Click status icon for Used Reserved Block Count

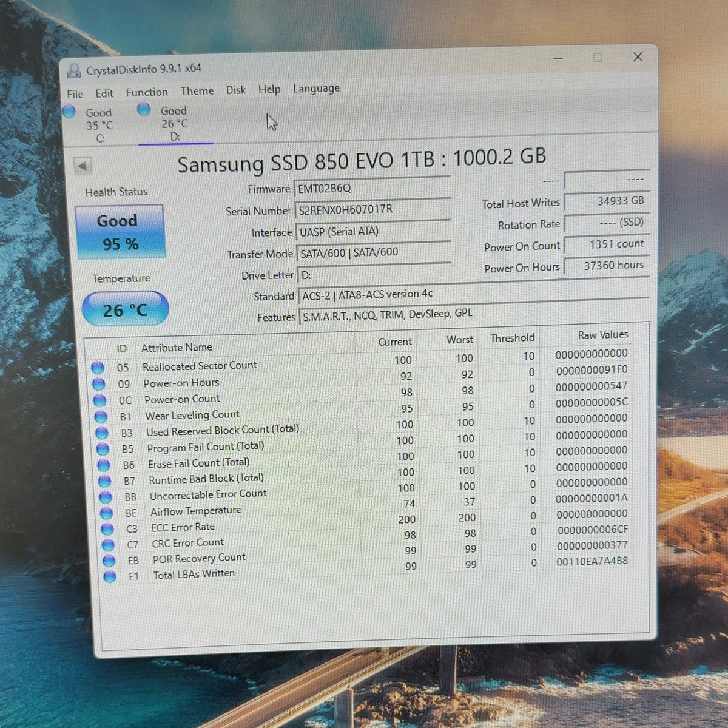click(102, 433)
